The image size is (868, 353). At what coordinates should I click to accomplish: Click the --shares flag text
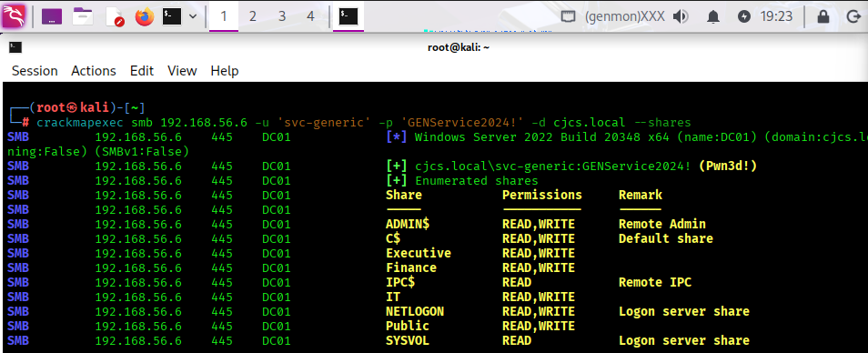click(662, 122)
